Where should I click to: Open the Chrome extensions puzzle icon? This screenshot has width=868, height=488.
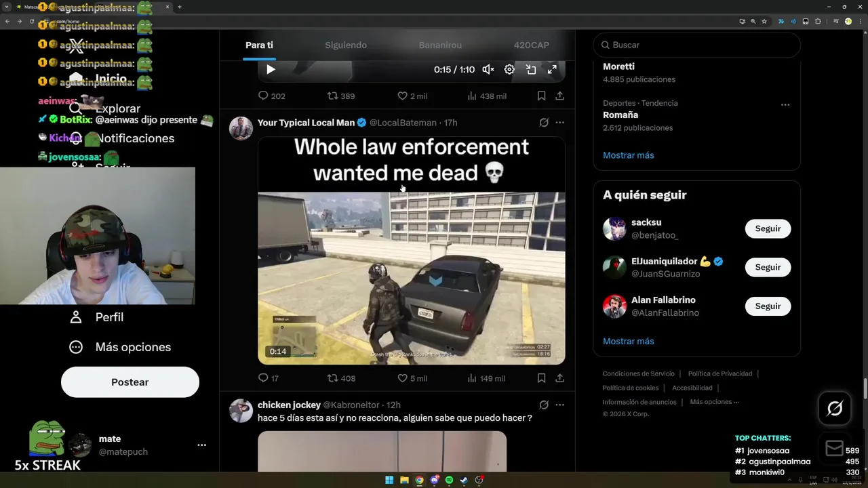[x=818, y=21]
